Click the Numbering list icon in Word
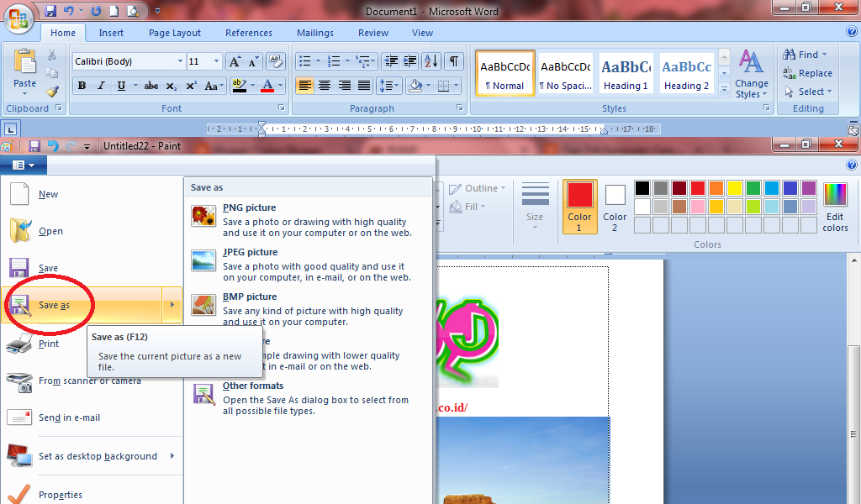861x504 pixels. tap(334, 60)
